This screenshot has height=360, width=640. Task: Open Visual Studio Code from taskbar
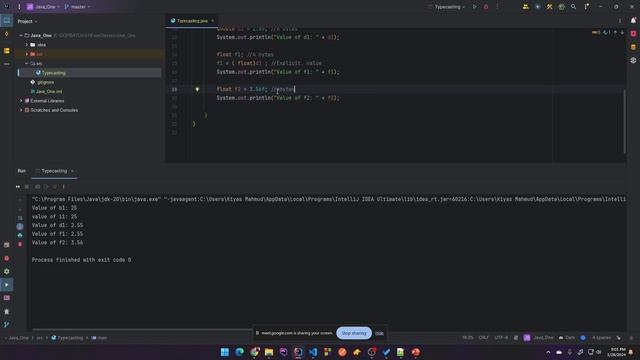click(313, 352)
